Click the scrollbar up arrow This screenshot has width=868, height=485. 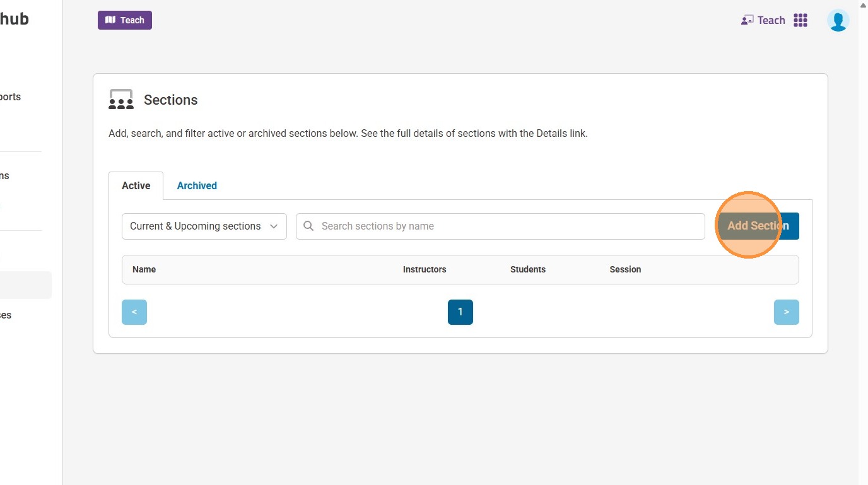tap(863, 5)
